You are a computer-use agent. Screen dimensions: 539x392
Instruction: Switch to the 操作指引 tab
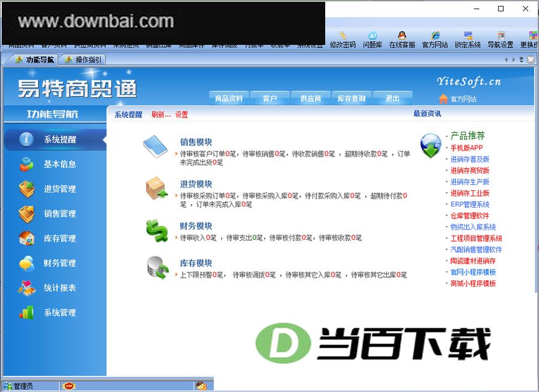click(83, 60)
